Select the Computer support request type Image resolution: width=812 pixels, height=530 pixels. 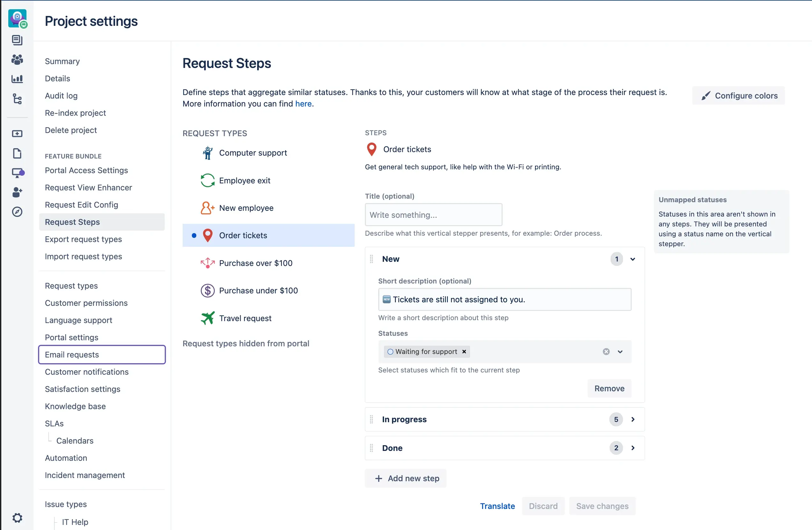252,153
